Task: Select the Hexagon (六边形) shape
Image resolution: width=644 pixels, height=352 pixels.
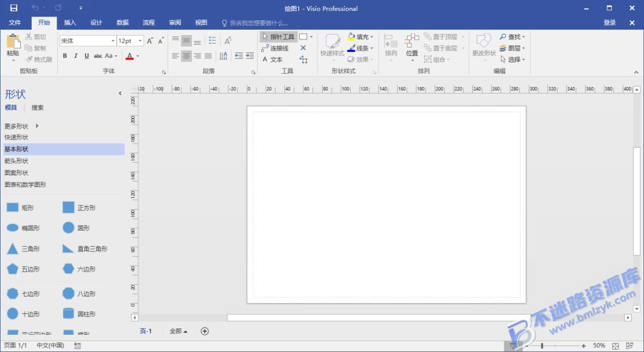Action: point(79,269)
